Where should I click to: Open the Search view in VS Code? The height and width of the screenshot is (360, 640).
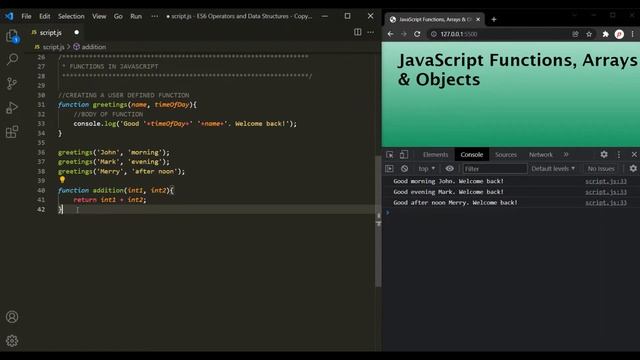(x=12, y=60)
